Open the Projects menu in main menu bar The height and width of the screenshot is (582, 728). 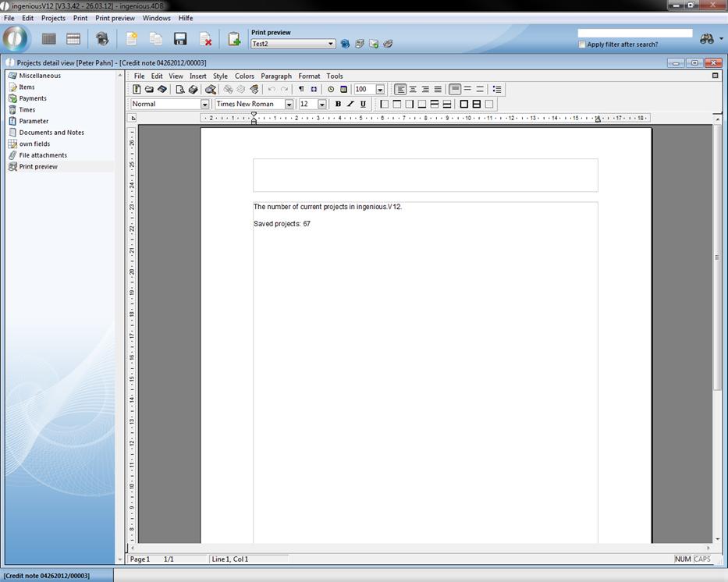point(53,18)
